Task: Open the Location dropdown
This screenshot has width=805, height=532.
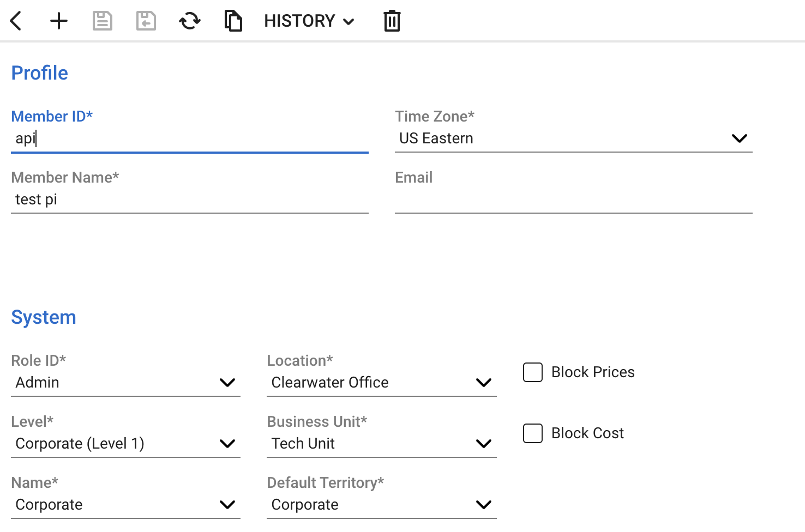Action: pos(381,383)
